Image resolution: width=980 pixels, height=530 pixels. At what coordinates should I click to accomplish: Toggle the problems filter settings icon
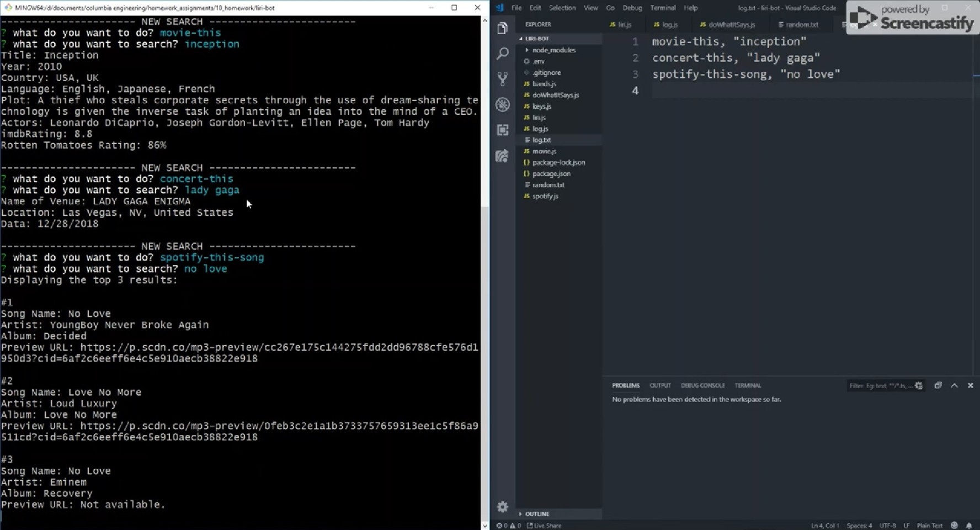[x=919, y=385]
